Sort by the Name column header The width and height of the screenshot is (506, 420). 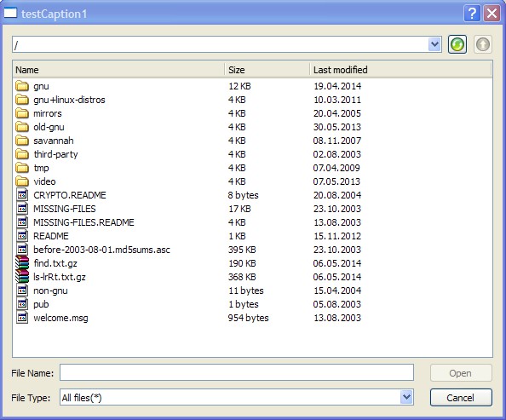click(119, 70)
